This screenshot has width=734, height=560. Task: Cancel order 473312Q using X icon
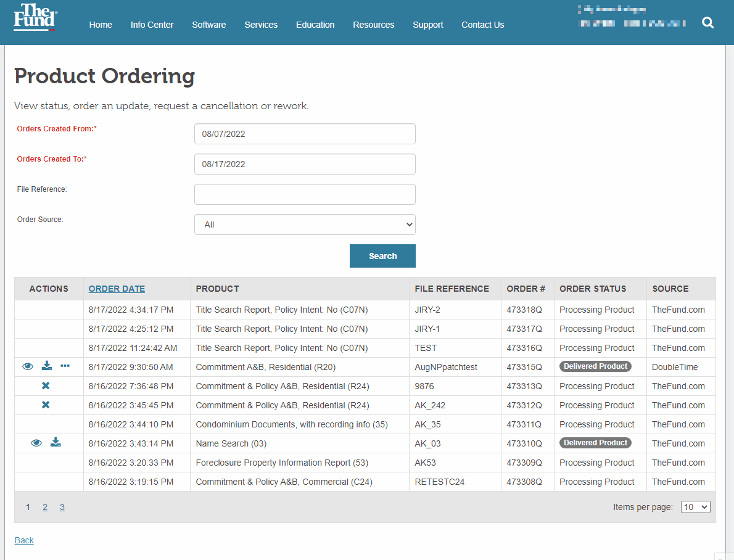coord(46,405)
